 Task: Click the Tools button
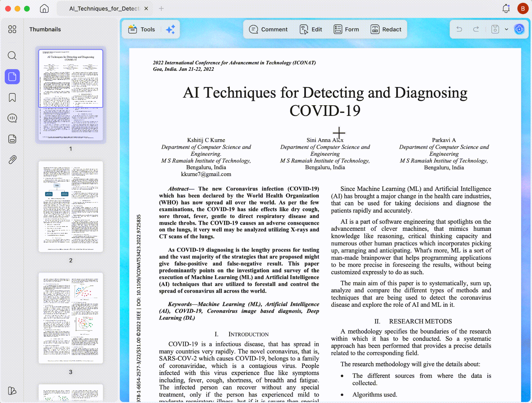tap(142, 29)
